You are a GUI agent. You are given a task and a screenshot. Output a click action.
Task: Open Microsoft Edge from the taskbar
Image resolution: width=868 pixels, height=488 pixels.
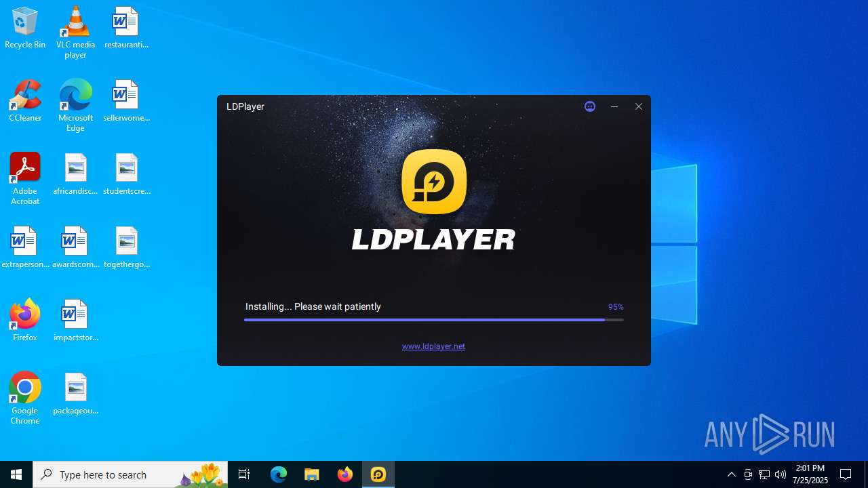[x=279, y=474]
